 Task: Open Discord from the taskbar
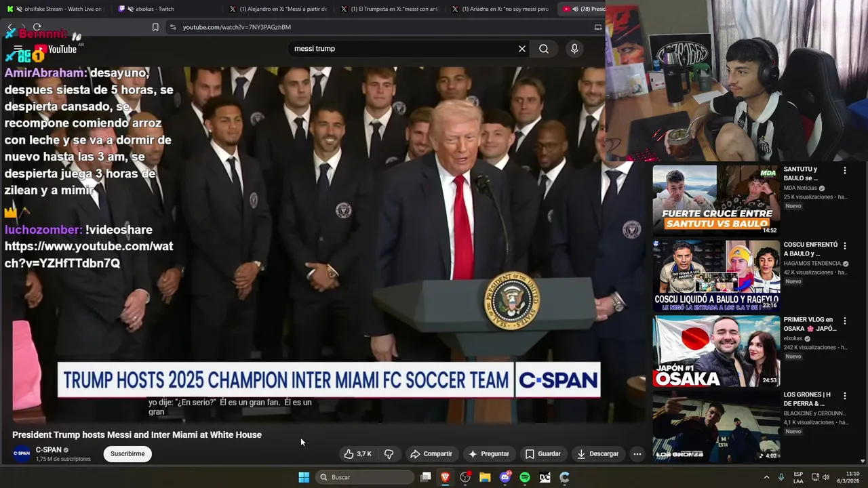point(505,477)
